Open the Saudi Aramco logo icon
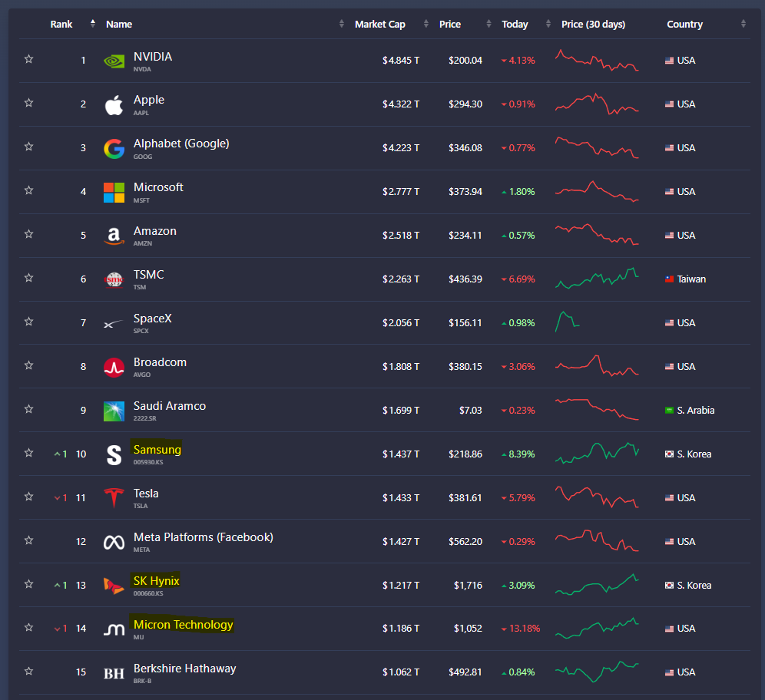The image size is (765, 700). pyautogui.click(x=114, y=411)
